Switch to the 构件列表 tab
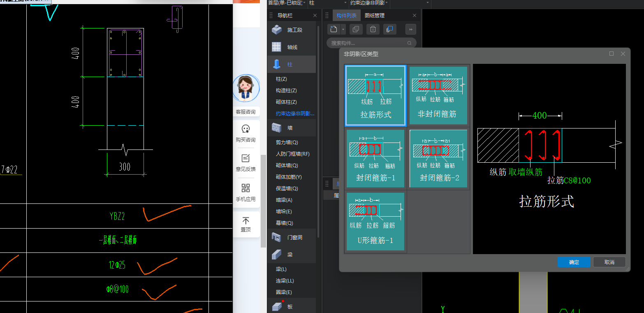The image size is (644, 313). point(346,15)
